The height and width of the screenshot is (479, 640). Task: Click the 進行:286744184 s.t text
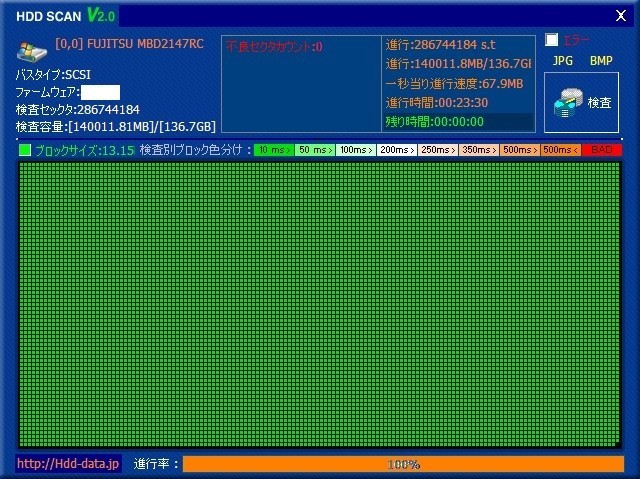[440, 44]
